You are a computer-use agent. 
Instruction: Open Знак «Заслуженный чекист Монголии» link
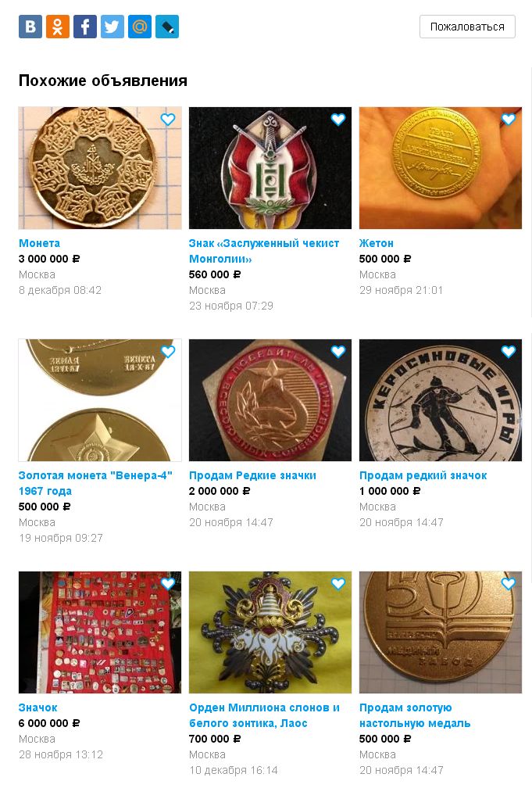(x=264, y=251)
